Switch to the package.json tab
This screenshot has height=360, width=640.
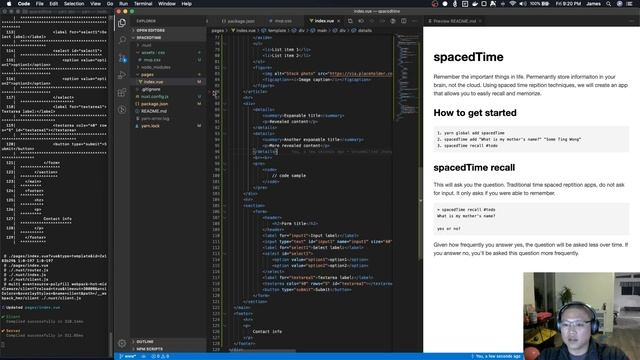(x=238, y=21)
